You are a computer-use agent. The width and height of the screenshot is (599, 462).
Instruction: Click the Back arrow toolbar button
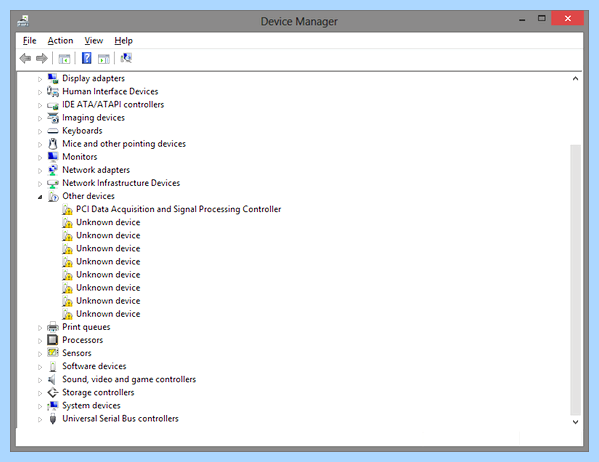(x=25, y=58)
